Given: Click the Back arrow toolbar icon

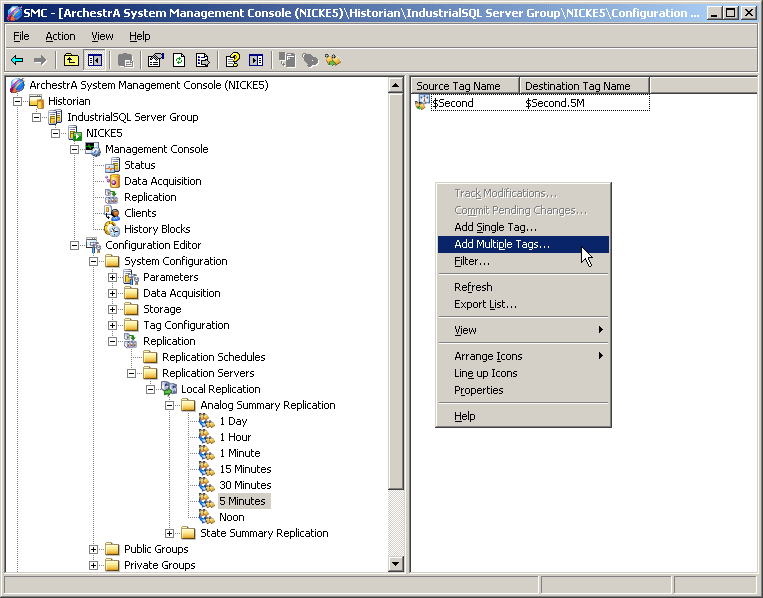Looking at the screenshot, I should (17, 60).
